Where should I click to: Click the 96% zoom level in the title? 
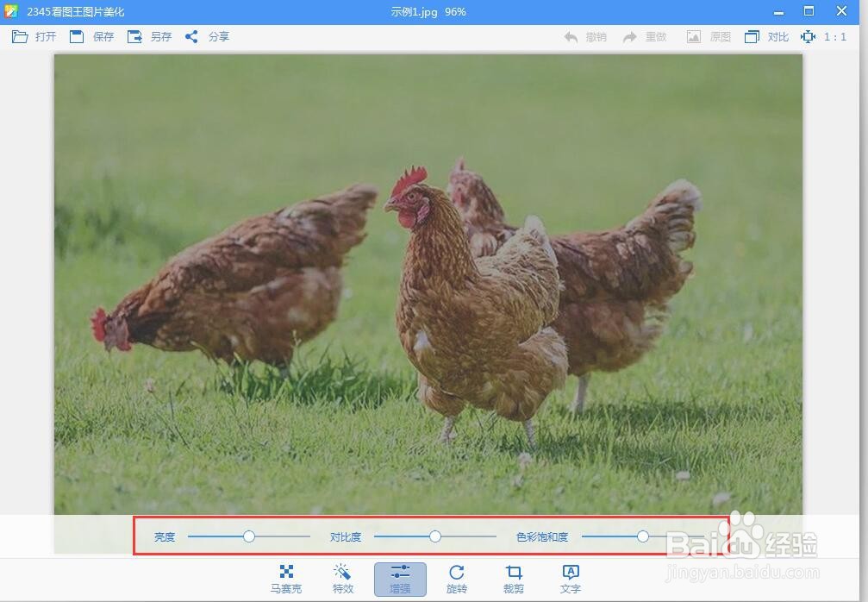455,11
